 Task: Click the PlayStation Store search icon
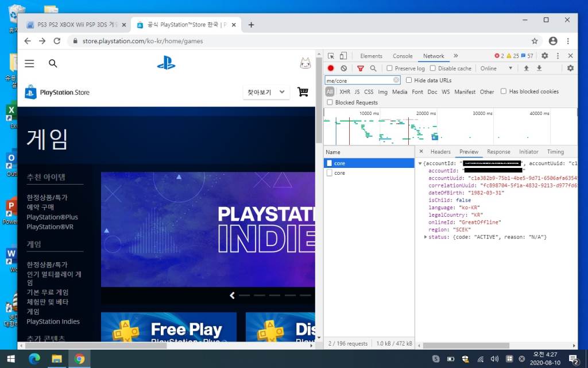coord(53,63)
